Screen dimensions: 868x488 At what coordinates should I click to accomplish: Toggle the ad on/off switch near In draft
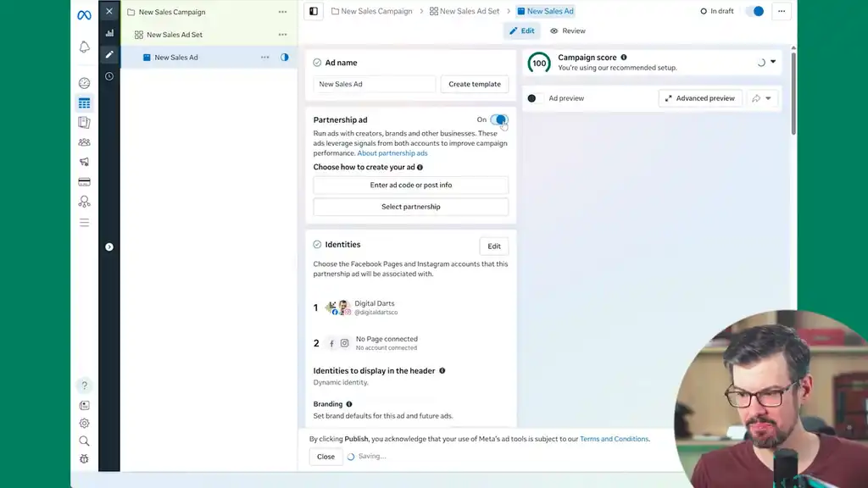754,11
